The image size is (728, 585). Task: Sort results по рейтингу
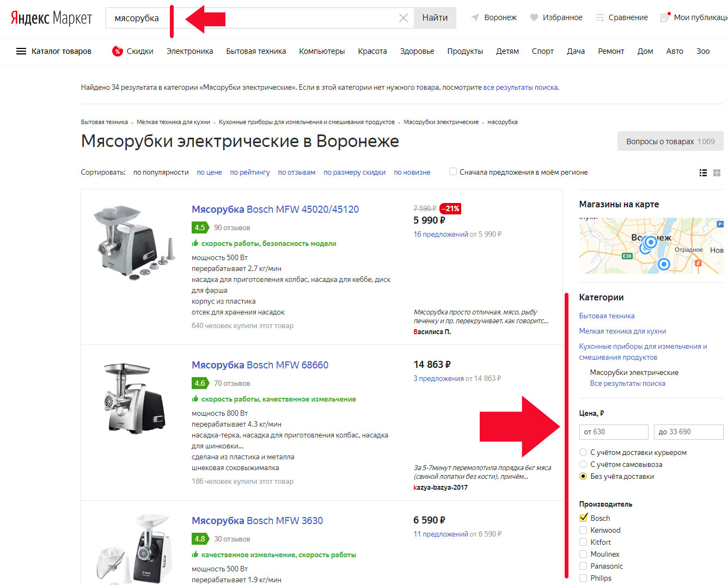pos(250,172)
